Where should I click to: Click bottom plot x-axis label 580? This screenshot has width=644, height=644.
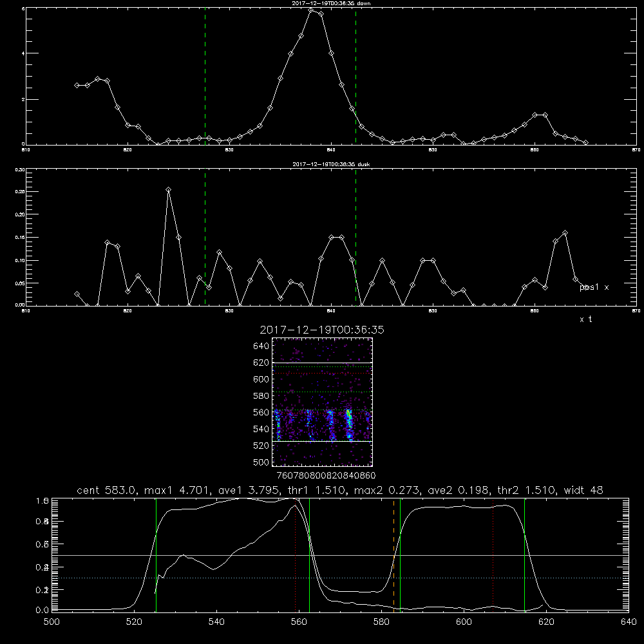click(x=381, y=622)
